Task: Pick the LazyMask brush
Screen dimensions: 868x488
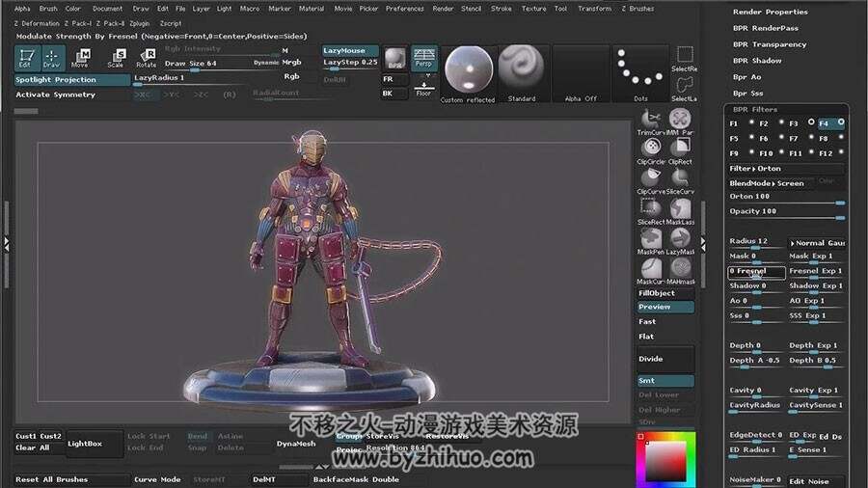Action: 680,242
